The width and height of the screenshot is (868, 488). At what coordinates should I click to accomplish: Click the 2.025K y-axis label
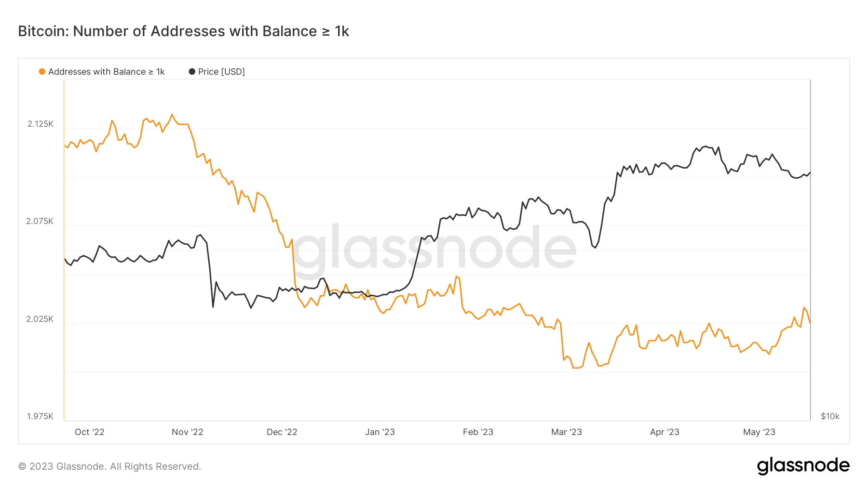(40, 319)
